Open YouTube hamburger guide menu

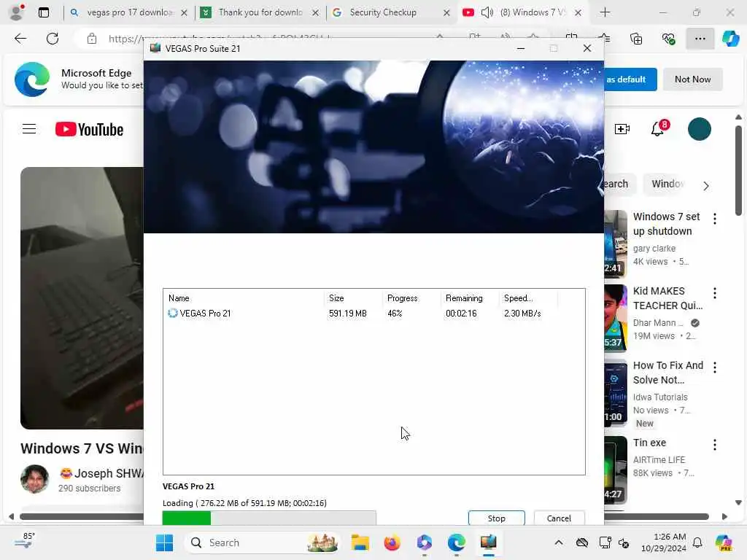29,129
